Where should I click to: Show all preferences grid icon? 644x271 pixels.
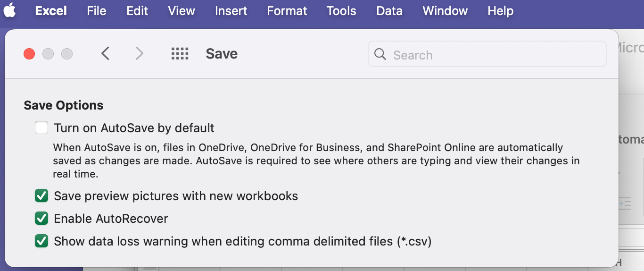click(180, 54)
